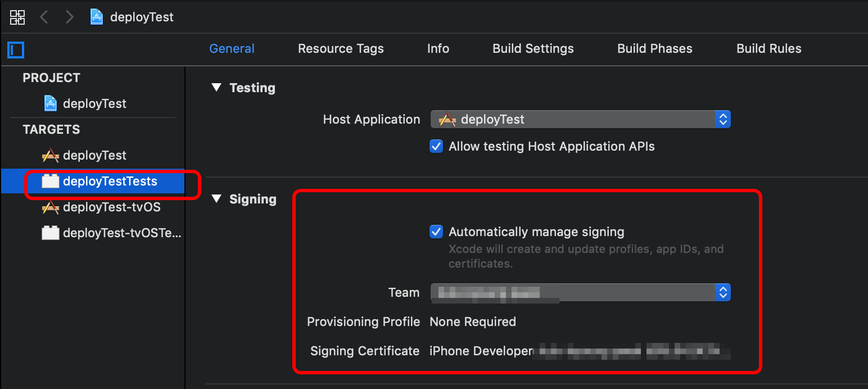868x389 pixels.
Task: Click the Host Application label
Action: point(372,119)
